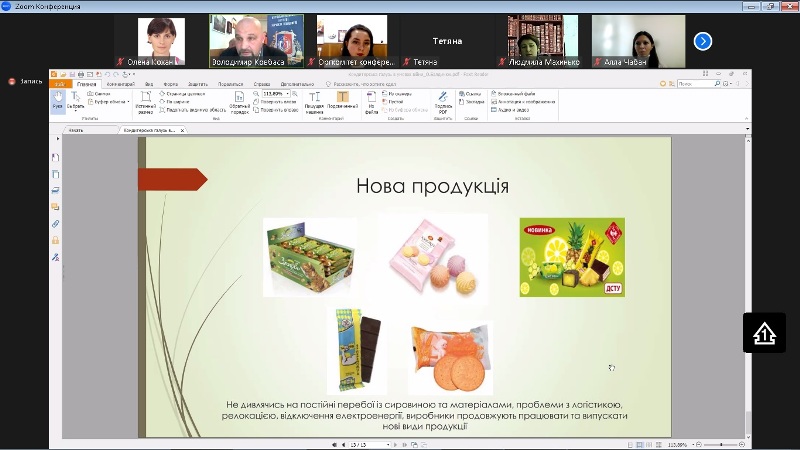The height and width of the screenshot is (450, 800).
Task: Select single page view mode in status bar
Action: [630, 445]
